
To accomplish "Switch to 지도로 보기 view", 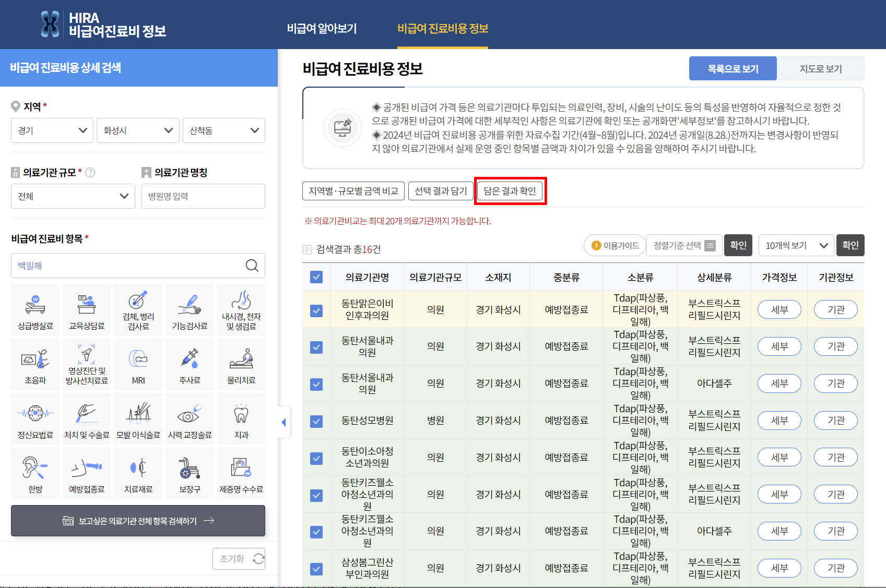I will [x=821, y=68].
